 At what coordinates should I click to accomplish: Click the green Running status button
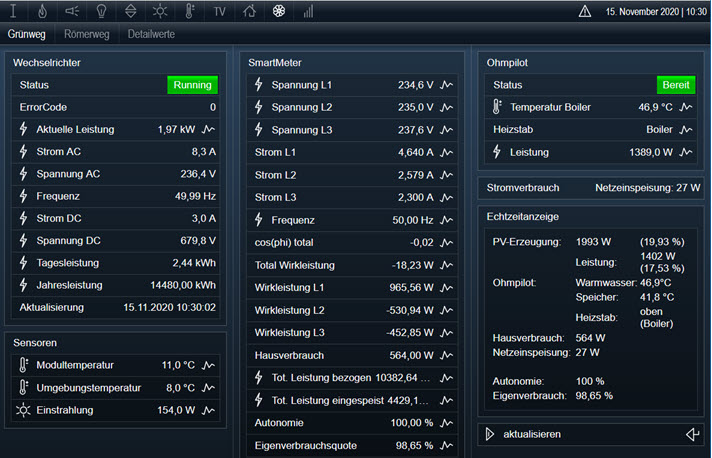tap(192, 85)
